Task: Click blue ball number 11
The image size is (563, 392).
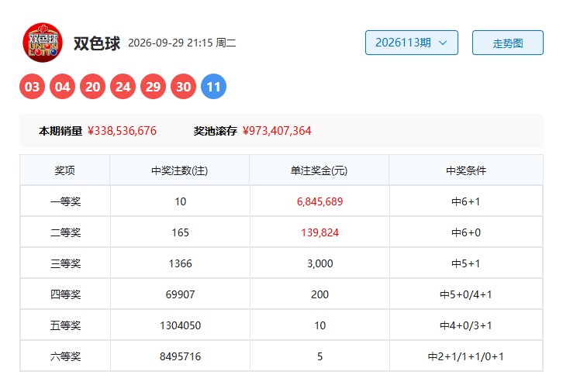Action: click(213, 87)
